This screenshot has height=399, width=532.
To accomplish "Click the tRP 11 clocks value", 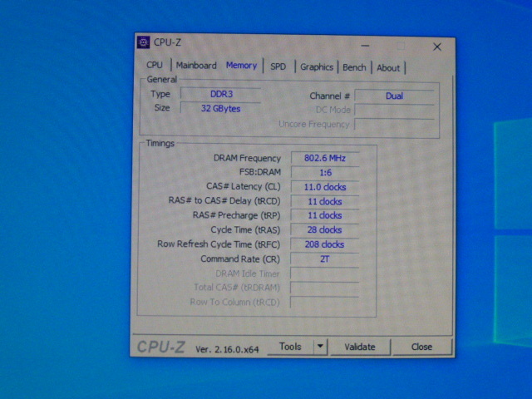I will point(325,215).
